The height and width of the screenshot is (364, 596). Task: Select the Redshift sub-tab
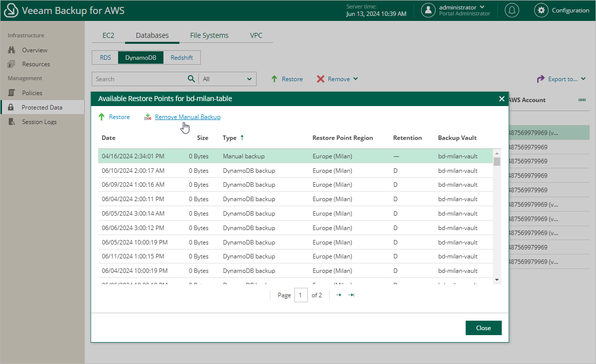click(182, 57)
